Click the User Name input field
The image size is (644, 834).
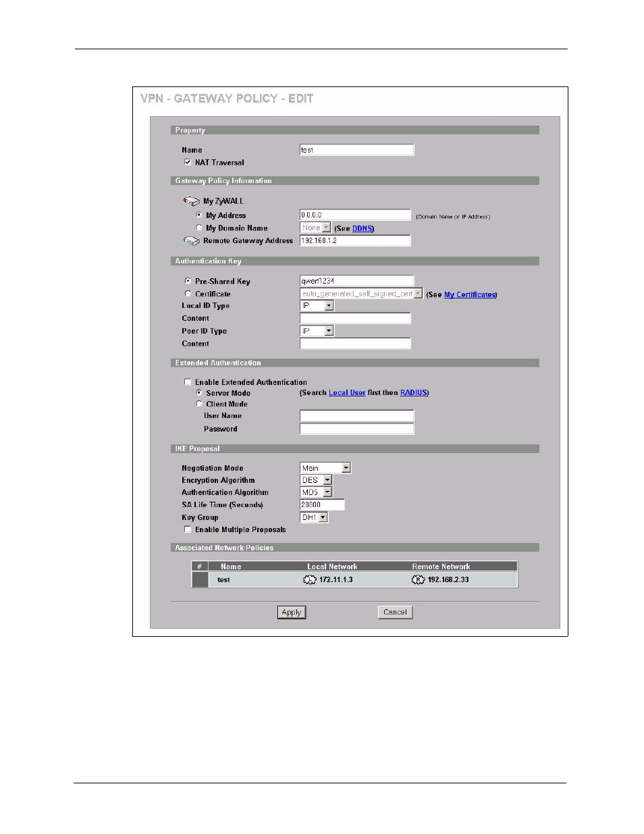click(x=357, y=416)
